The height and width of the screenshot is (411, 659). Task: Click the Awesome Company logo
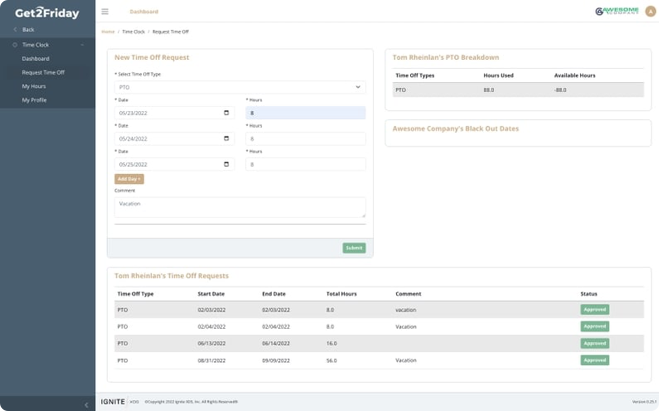[x=617, y=11]
